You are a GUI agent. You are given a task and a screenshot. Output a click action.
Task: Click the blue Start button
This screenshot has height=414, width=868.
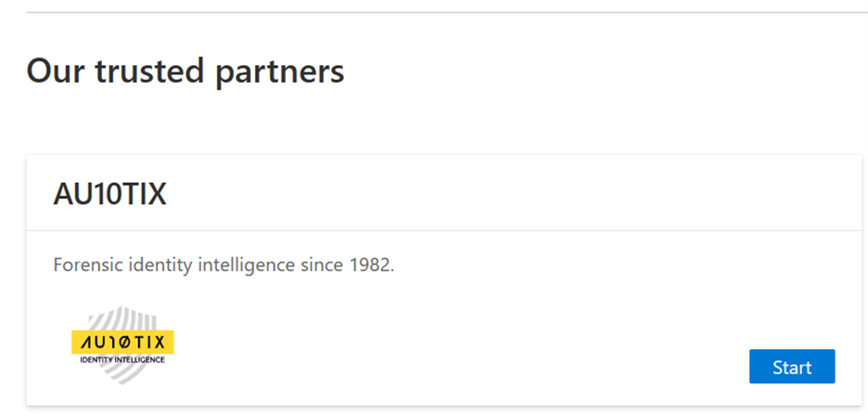point(792,367)
